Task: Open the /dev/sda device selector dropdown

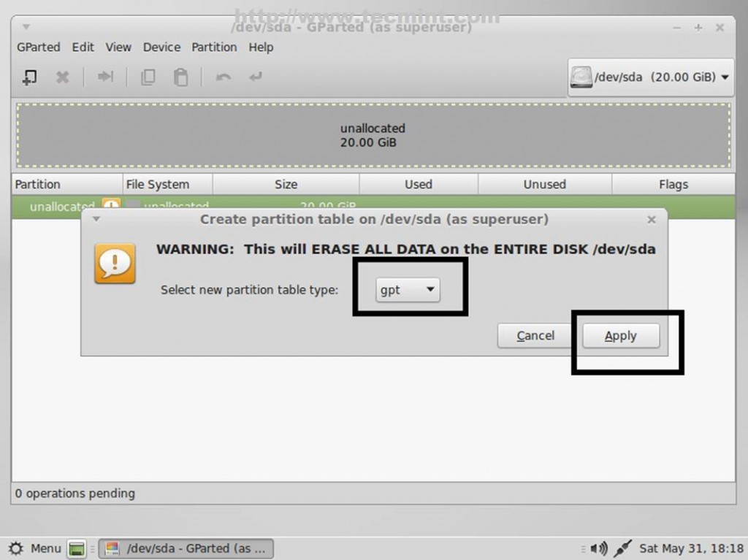Action: [650, 76]
